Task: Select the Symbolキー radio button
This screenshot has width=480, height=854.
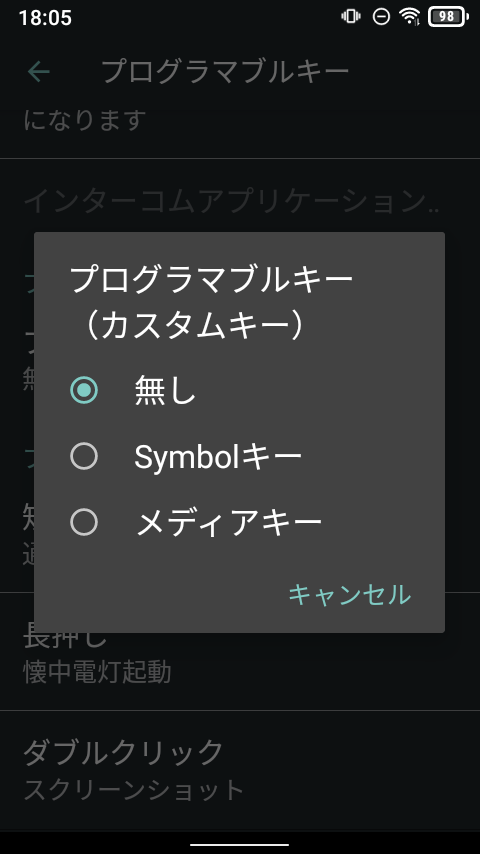Action: pos(84,456)
